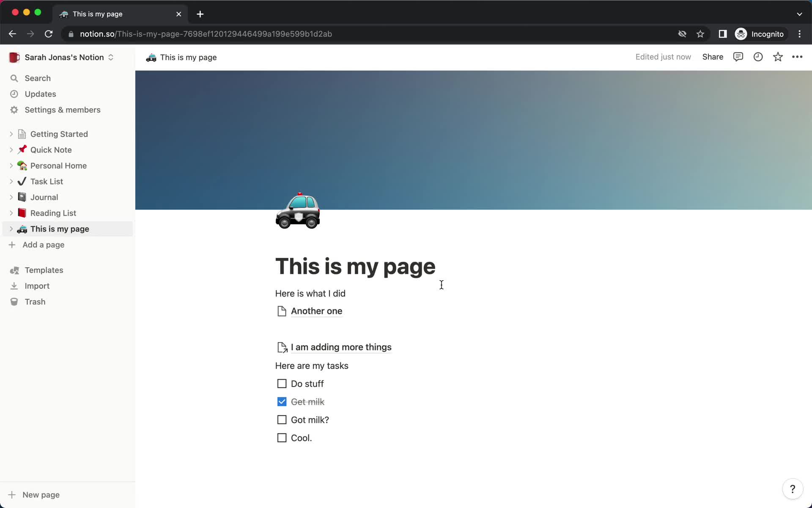Open Settings & members page

[63, 110]
